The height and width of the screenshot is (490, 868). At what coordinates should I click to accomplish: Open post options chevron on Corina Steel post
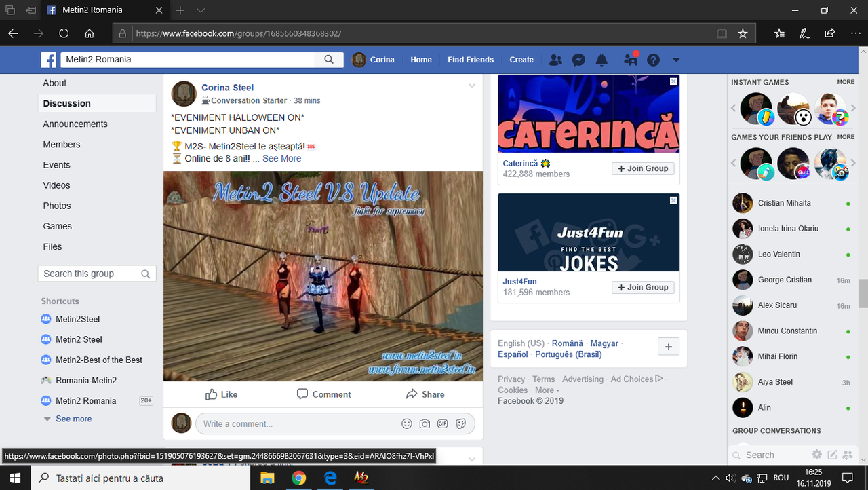pyautogui.click(x=472, y=86)
